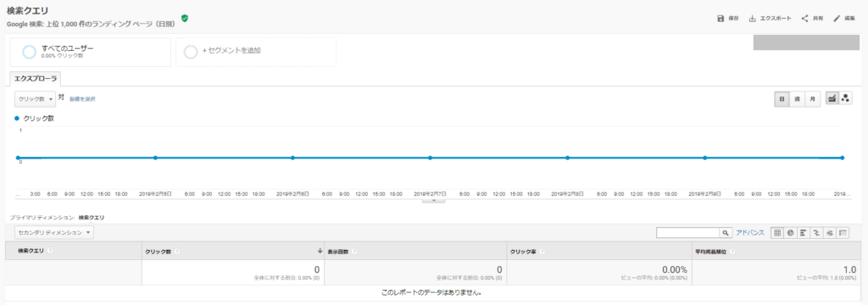Select the 週 (week) granularity toggle
Screen dimensions: 868x305
797,98
